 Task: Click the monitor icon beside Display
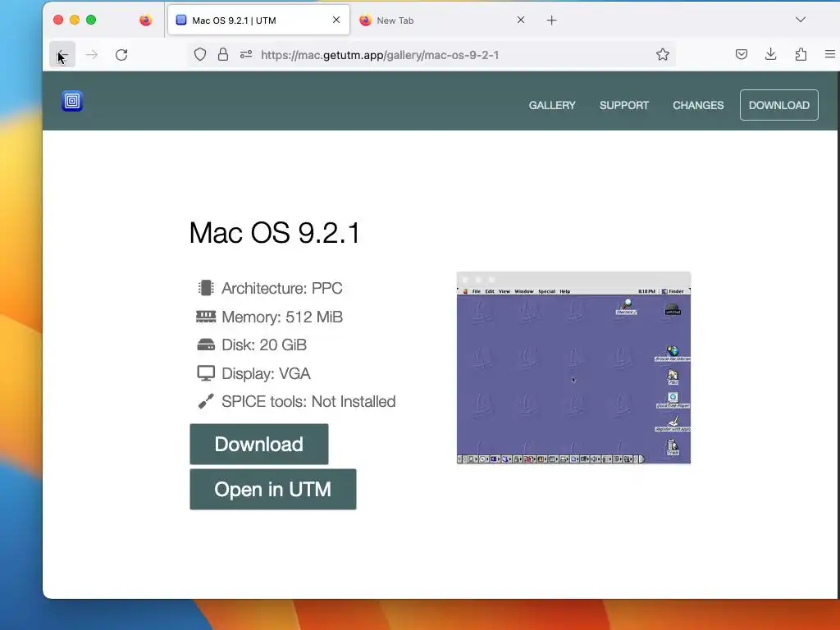click(206, 373)
